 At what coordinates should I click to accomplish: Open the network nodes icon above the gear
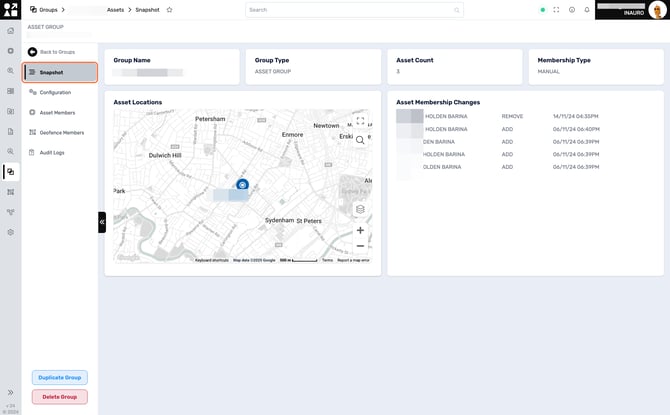11,212
